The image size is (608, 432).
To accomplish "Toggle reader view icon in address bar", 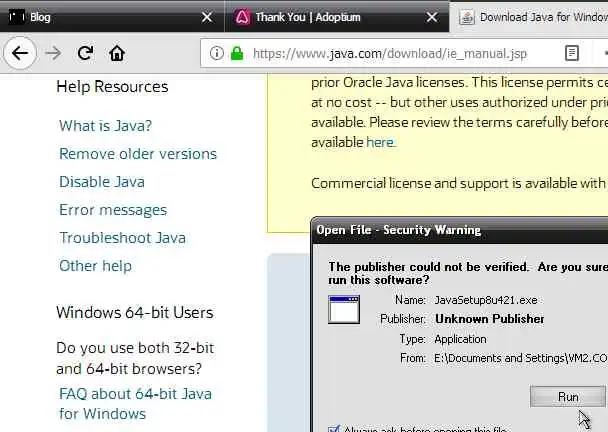I will (x=572, y=53).
